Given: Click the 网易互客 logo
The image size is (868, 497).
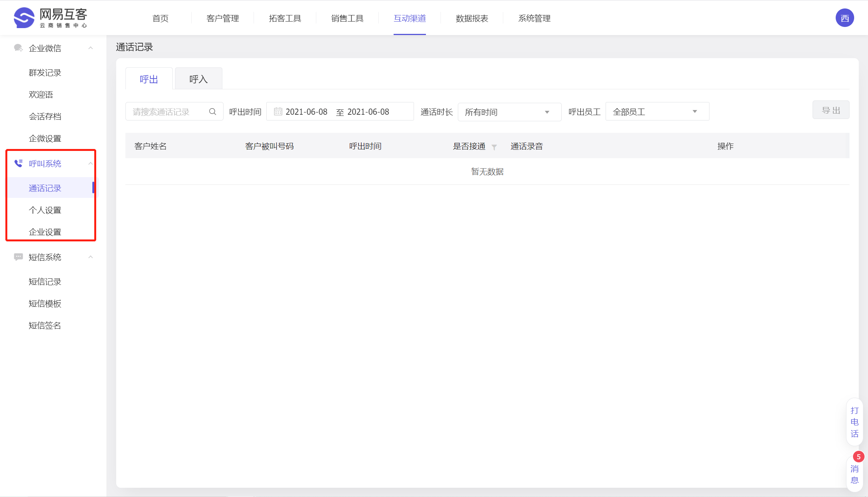Looking at the screenshot, I should (50, 18).
